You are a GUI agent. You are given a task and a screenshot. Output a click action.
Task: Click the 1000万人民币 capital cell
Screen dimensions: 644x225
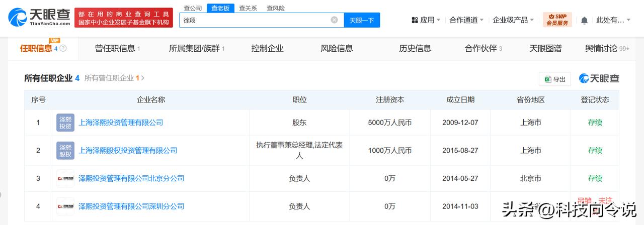point(390,151)
